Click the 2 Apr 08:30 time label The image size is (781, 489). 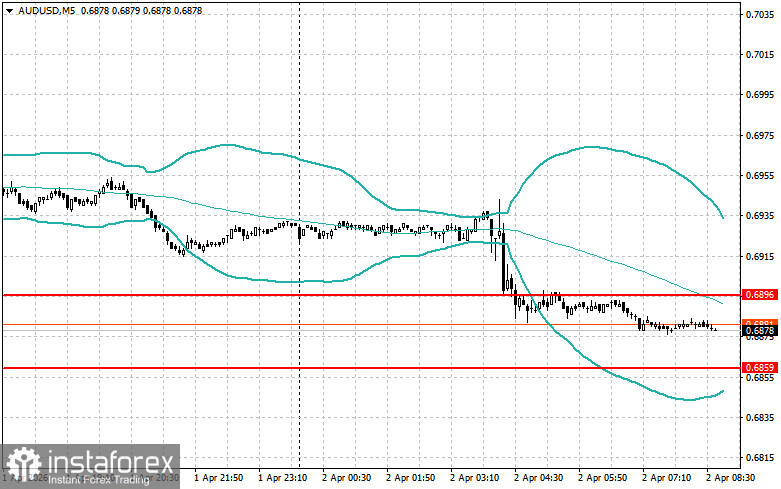pyautogui.click(x=731, y=478)
